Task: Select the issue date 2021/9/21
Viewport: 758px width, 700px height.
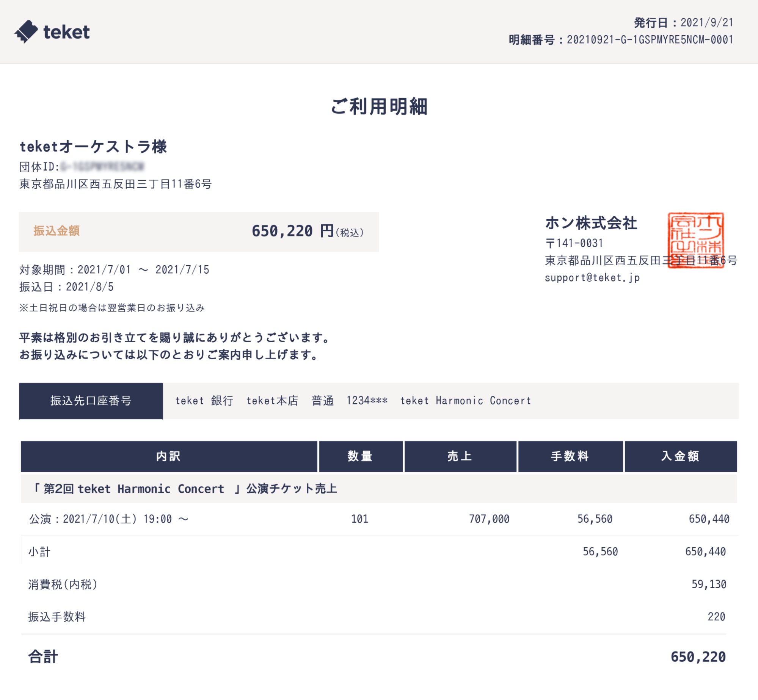Action: click(x=707, y=23)
